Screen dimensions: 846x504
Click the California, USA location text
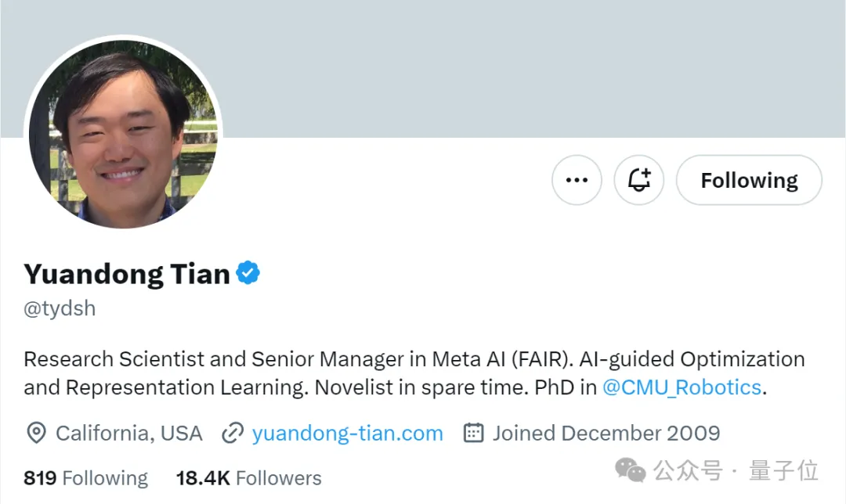(x=129, y=434)
